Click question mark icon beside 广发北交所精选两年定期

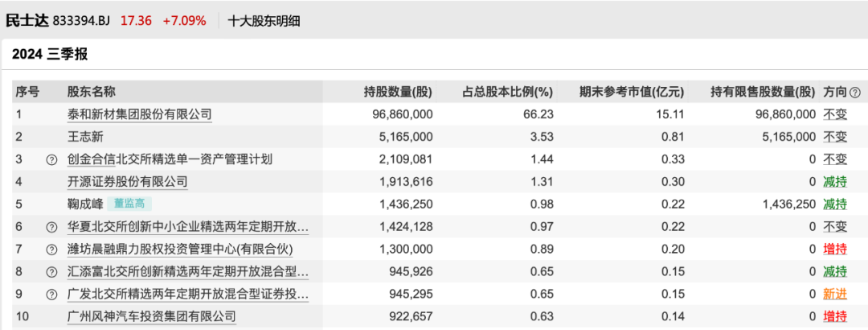tap(51, 295)
